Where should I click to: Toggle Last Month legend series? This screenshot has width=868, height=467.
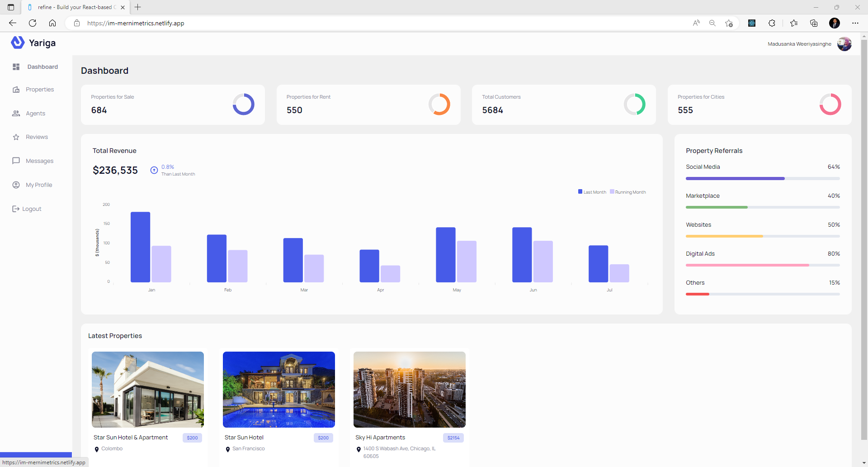(592, 192)
